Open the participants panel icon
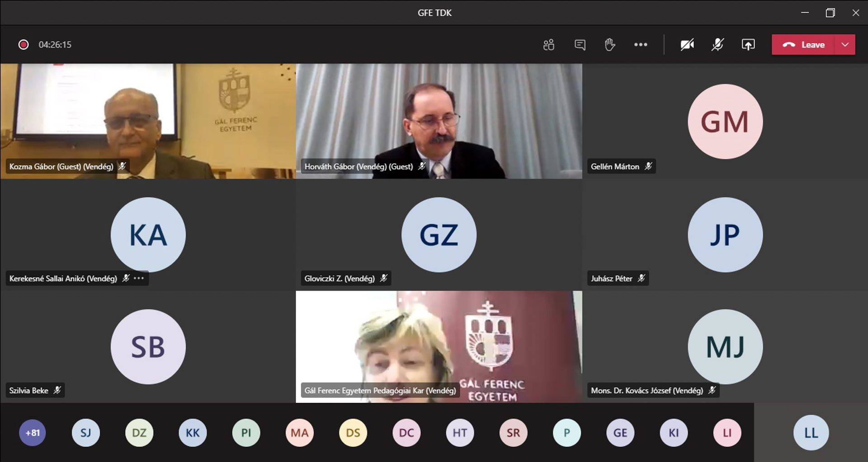The image size is (868, 462). coord(548,45)
